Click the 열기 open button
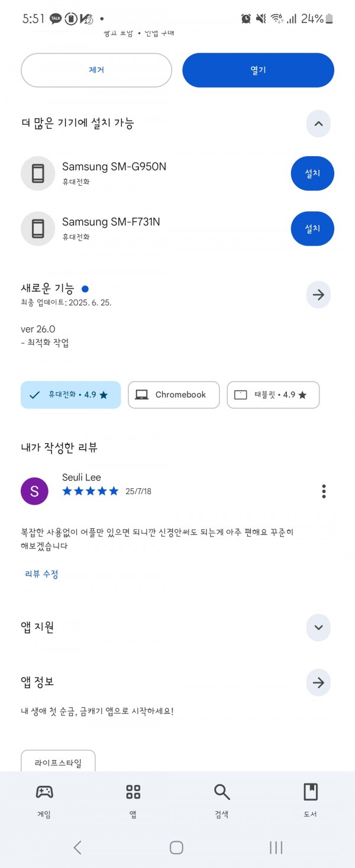The width and height of the screenshot is (355, 868). 258,70
